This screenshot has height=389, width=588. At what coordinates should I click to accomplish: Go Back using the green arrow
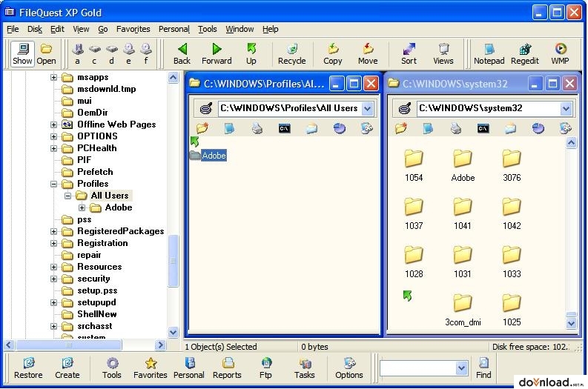(x=182, y=54)
